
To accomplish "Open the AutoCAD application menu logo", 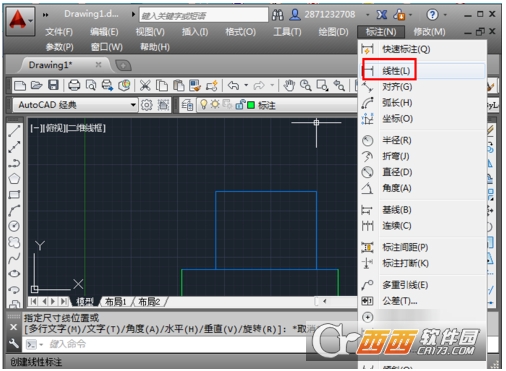I will (x=20, y=21).
